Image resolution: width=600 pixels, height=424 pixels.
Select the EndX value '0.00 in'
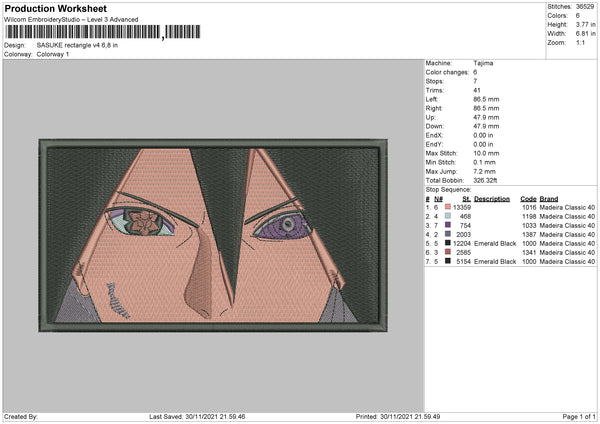(483, 135)
